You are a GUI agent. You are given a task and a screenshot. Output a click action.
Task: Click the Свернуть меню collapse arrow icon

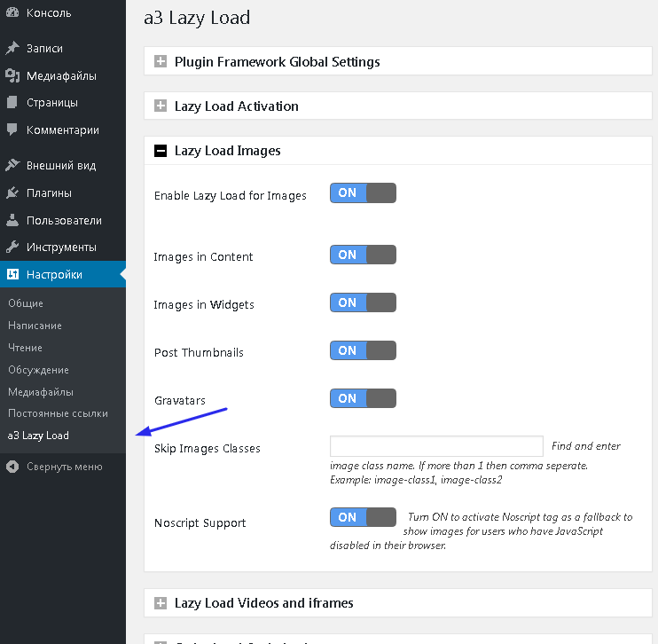click(12, 467)
